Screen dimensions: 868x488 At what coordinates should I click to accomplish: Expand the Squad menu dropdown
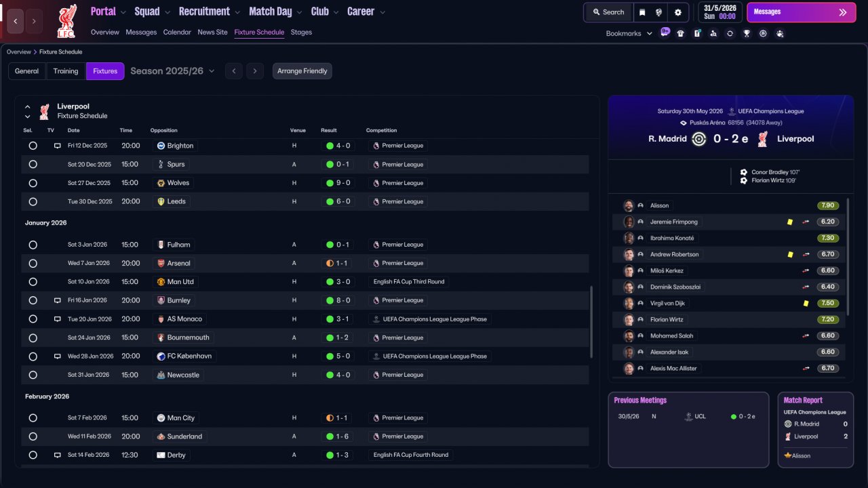pyautogui.click(x=168, y=12)
